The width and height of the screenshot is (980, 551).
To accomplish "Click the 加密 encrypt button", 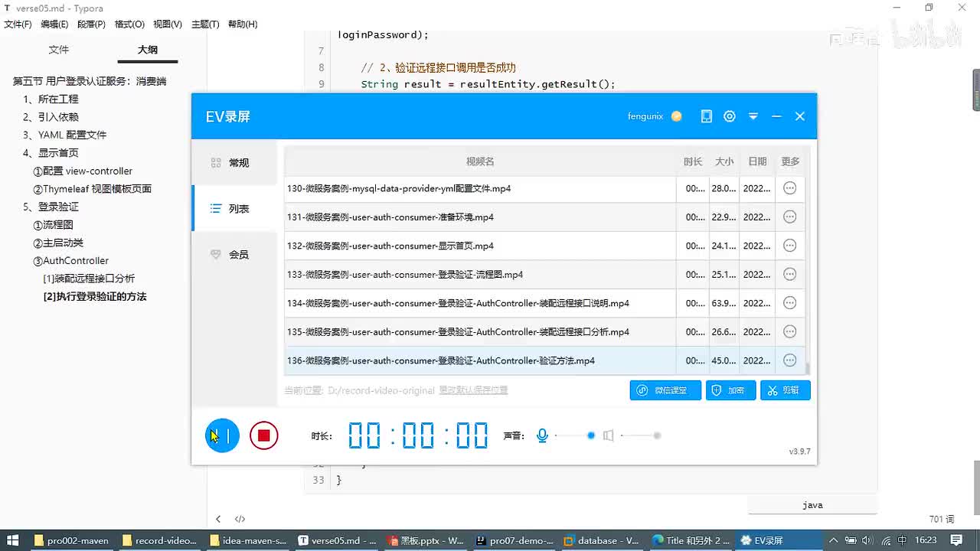I will (x=730, y=390).
